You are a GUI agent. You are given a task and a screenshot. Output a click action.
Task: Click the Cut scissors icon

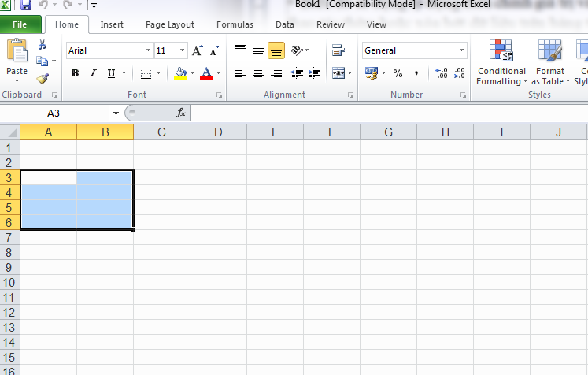click(42, 45)
